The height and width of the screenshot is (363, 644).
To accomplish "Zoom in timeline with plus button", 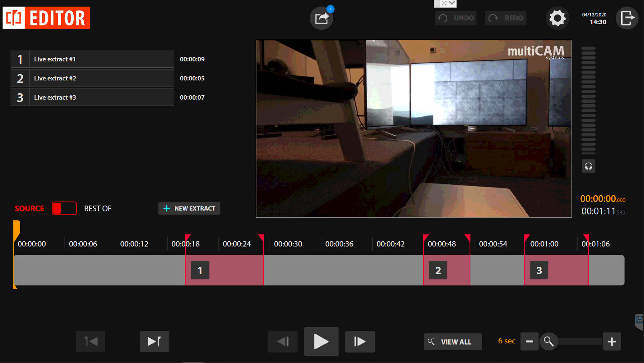I will click(x=612, y=341).
